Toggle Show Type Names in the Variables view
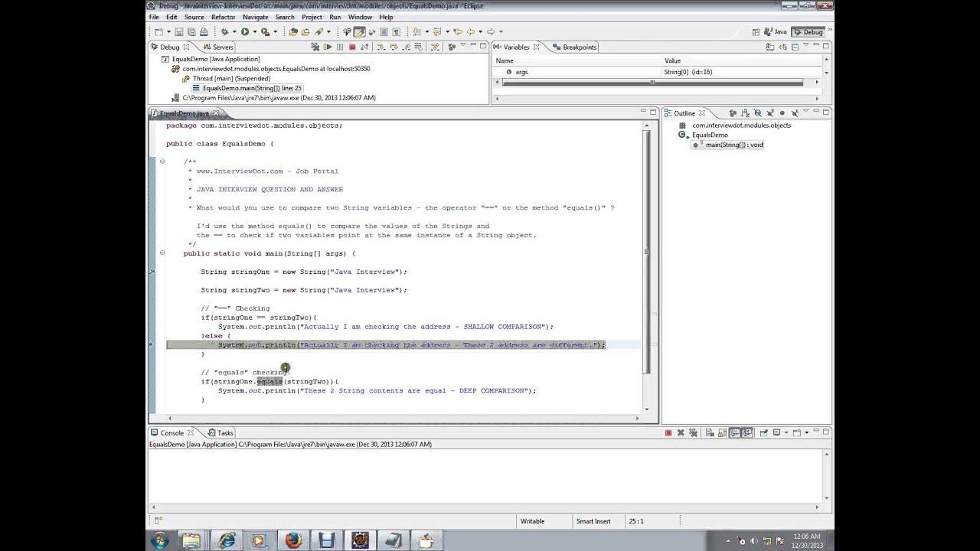The image size is (980, 551). point(770,47)
